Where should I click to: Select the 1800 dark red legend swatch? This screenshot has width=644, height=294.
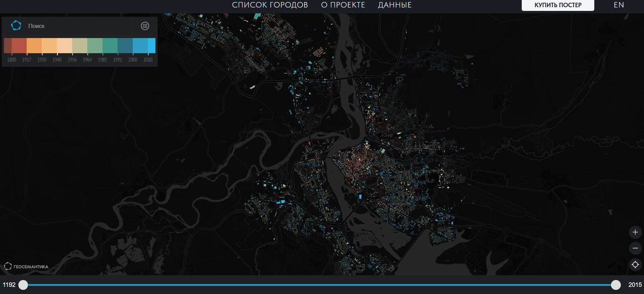click(8, 46)
